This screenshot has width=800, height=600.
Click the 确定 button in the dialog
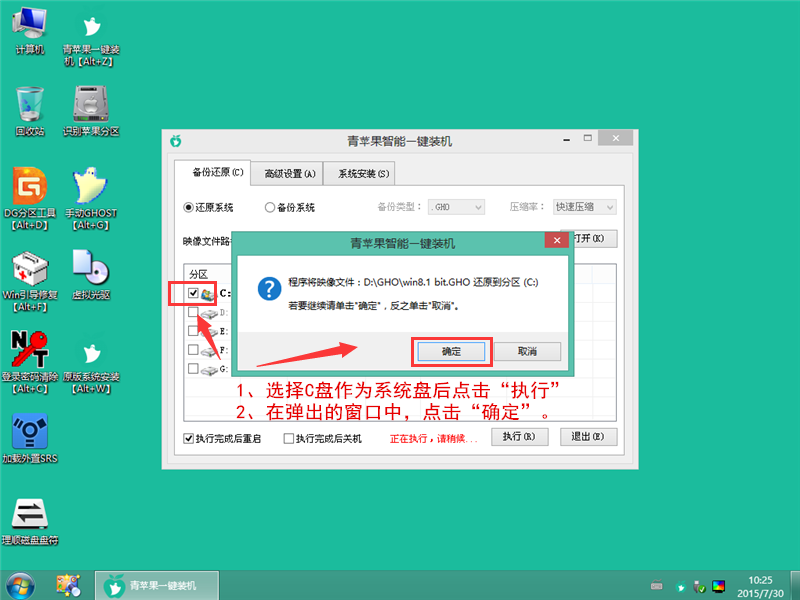(x=451, y=351)
